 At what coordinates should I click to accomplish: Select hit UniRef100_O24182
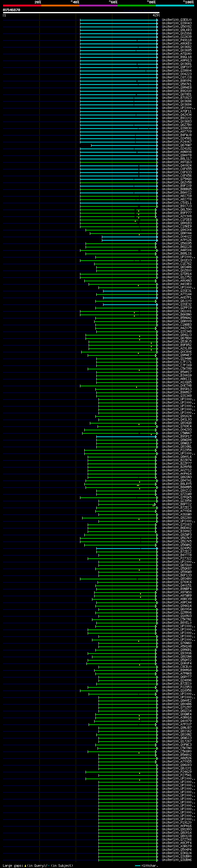(x=176, y=149)
